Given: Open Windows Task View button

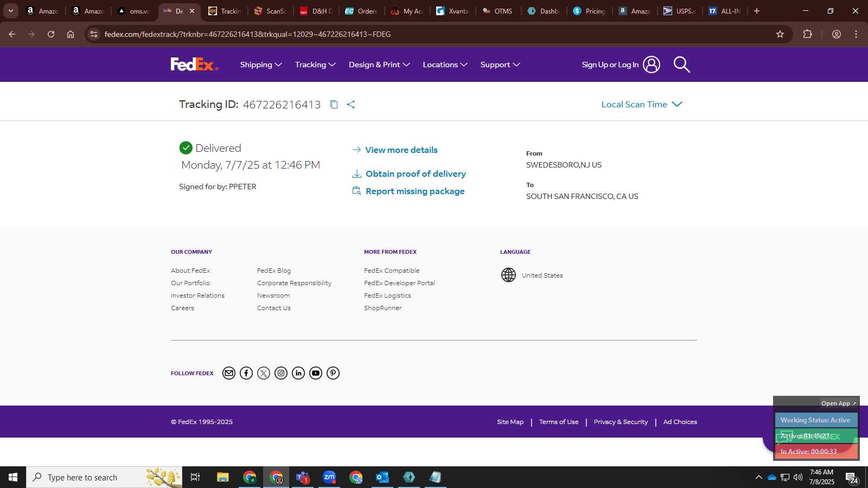Looking at the screenshot, I should tap(195, 477).
